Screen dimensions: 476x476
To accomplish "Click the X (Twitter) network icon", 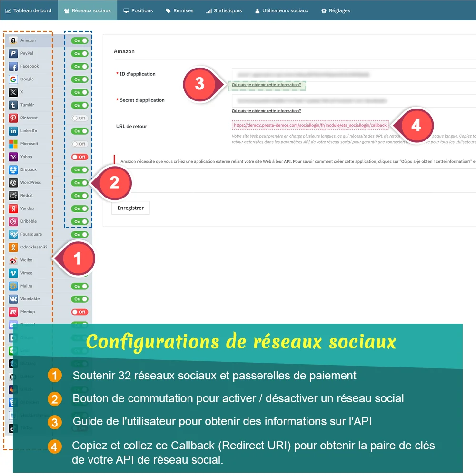I will coord(13,92).
